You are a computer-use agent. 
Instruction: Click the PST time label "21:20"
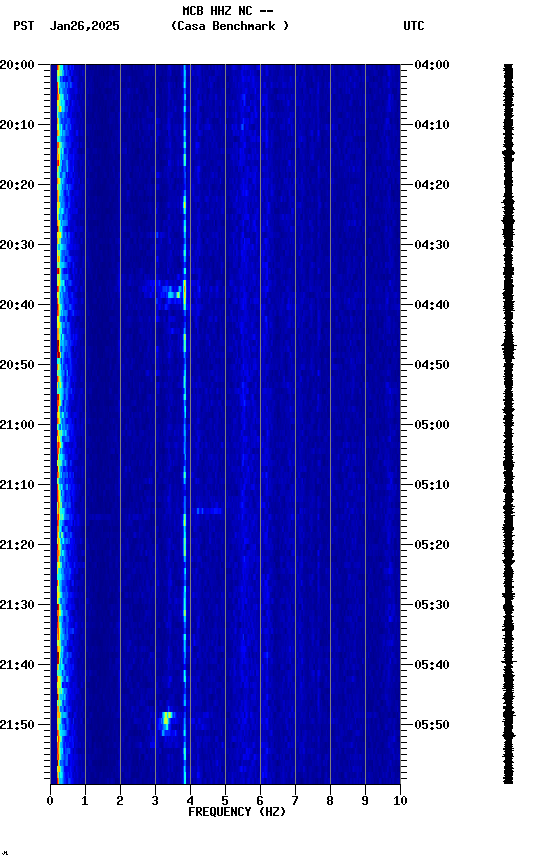[17, 546]
